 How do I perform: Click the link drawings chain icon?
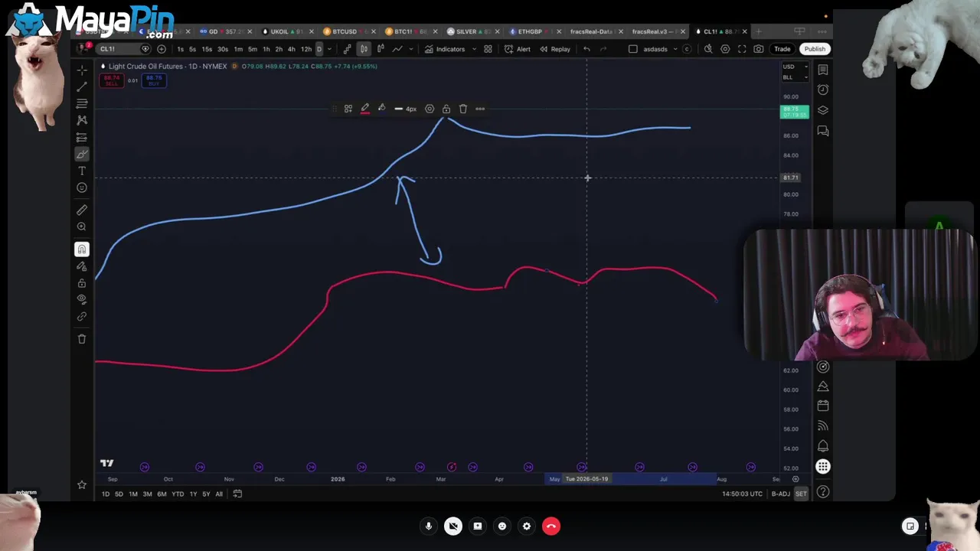82,317
